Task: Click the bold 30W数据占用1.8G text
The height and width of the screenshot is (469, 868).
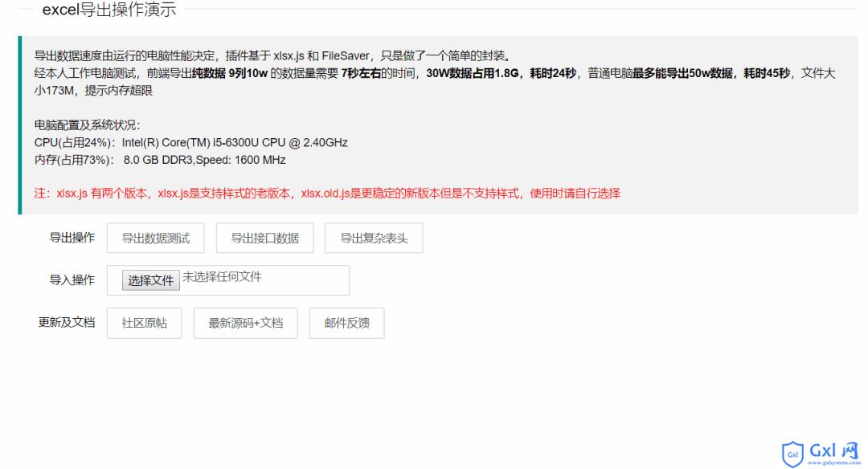Action: point(472,74)
